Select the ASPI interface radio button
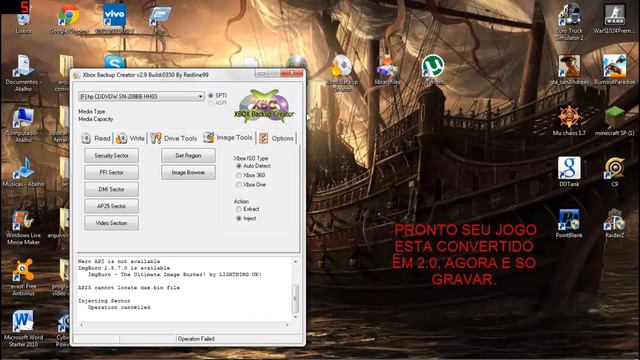Screen dimensions: 640x360 tap(211, 103)
